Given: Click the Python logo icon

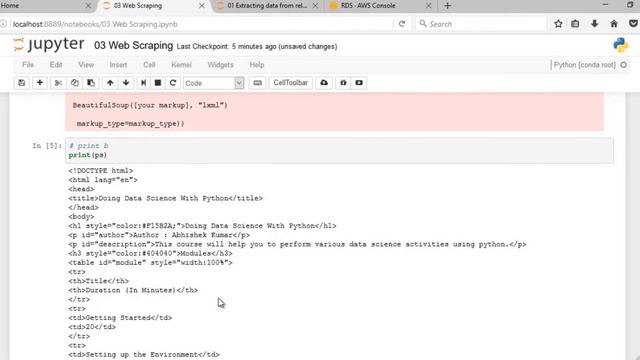Looking at the screenshot, I should (621, 45).
